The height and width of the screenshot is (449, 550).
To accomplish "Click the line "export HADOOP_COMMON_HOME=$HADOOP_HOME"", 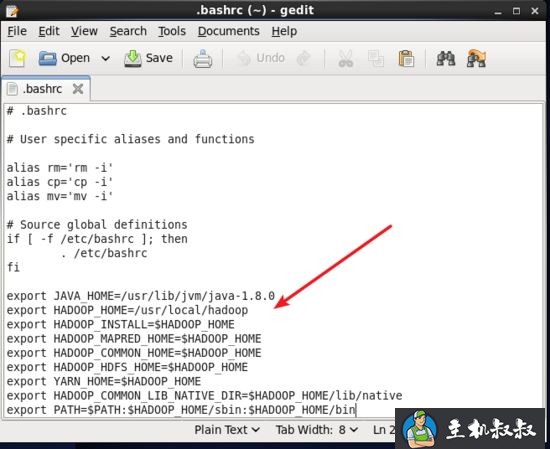I will point(134,353).
